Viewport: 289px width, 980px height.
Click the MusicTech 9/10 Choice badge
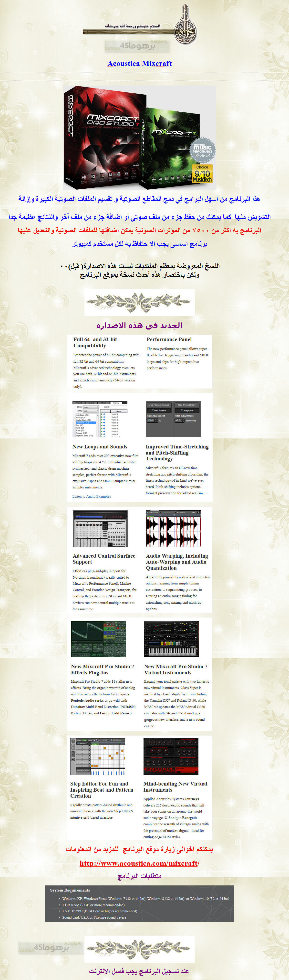pyautogui.click(x=202, y=174)
